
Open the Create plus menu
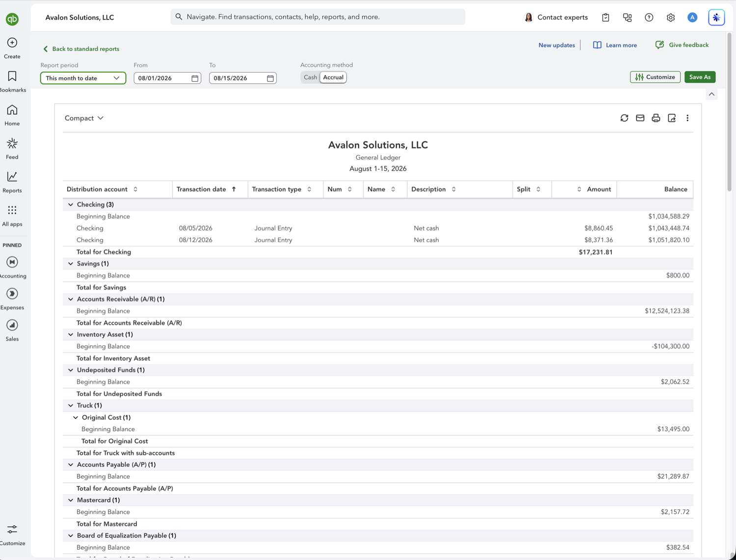coord(12,48)
